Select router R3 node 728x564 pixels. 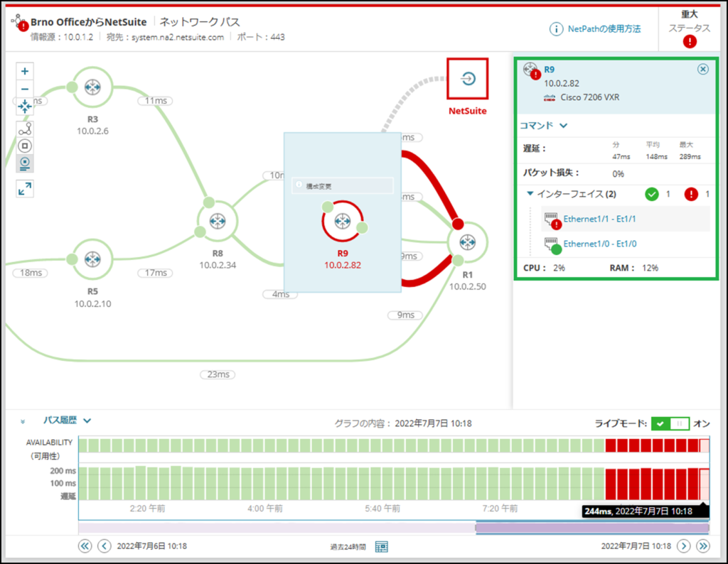click(x=92, y=87)
